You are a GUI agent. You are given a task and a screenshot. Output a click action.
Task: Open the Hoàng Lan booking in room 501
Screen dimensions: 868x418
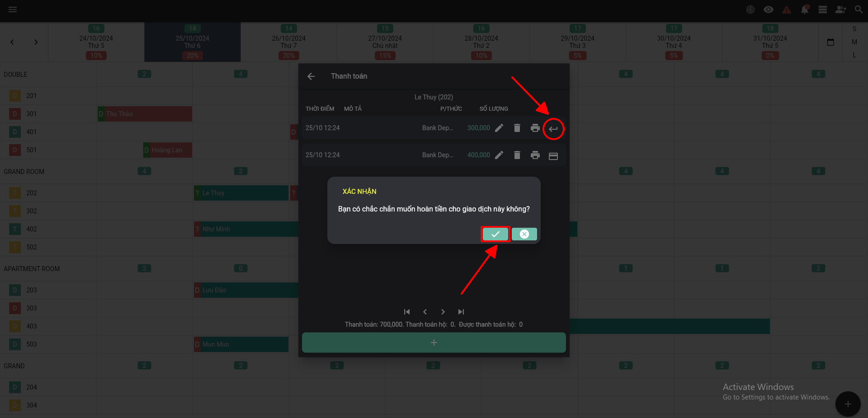tap(168, 150)
